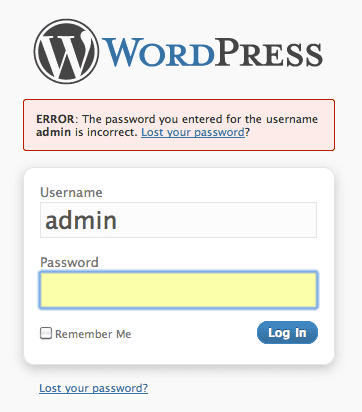Click the "Remember Me" label text
This screenshot has height=412, width=362.
93,334
